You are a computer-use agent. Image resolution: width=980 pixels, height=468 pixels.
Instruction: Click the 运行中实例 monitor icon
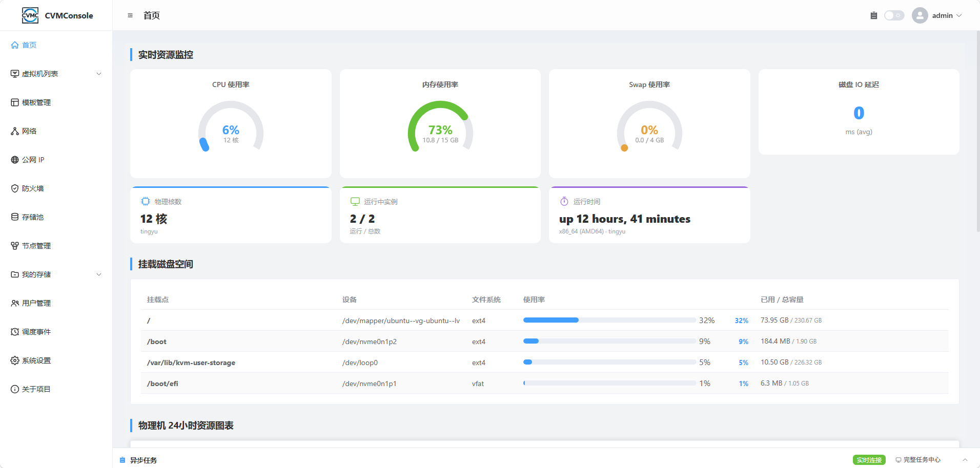355,201
